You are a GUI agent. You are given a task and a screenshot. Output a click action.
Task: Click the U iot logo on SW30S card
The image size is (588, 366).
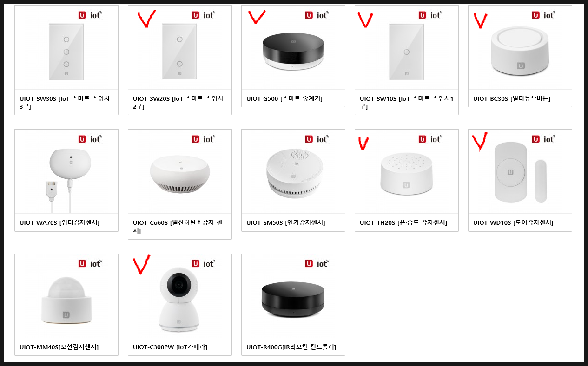90,15
